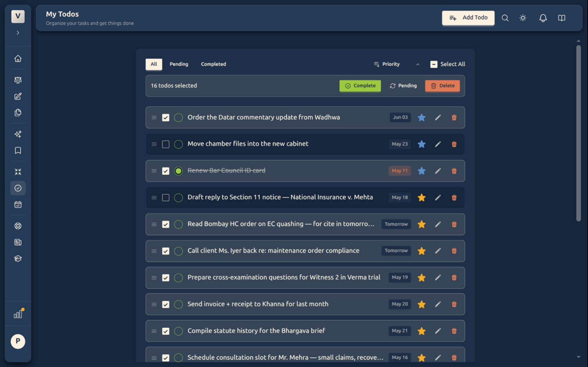Switch to the Pending tab
Image resolution: width=588 pixels, height=367 pixels.
179,64
